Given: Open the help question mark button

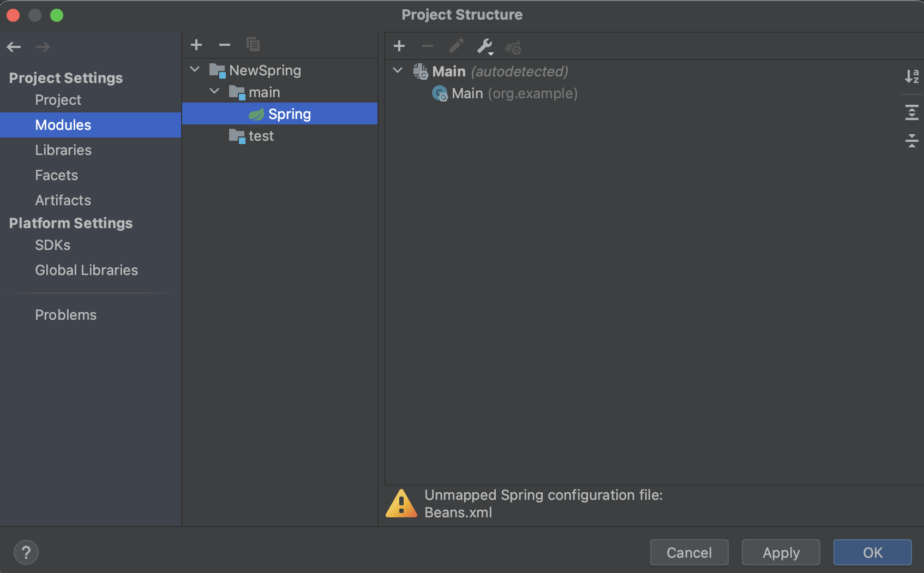Looking at the screenshot, I should coord(26,552).
